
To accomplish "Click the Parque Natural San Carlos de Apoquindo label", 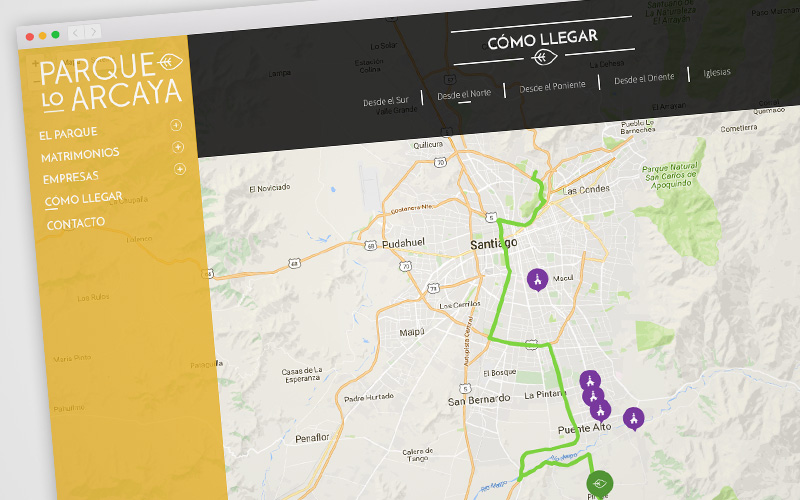I will coord(670,175).
